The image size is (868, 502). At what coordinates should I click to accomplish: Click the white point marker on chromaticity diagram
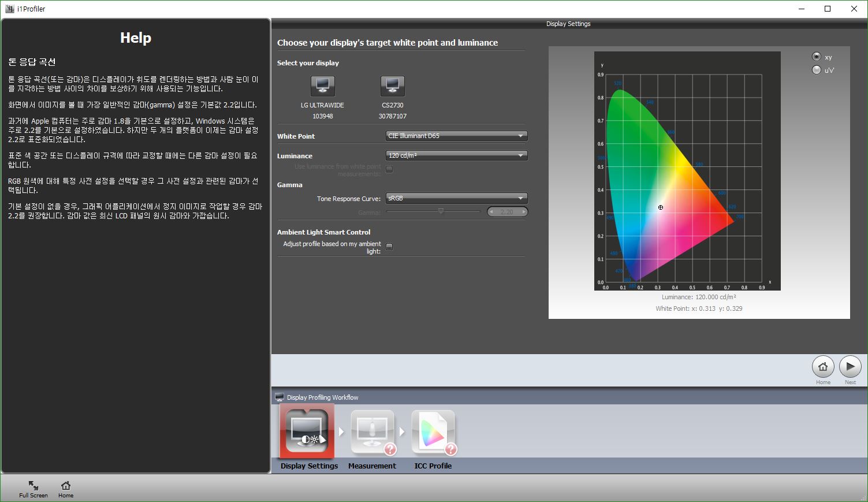[x=661, y=207]
